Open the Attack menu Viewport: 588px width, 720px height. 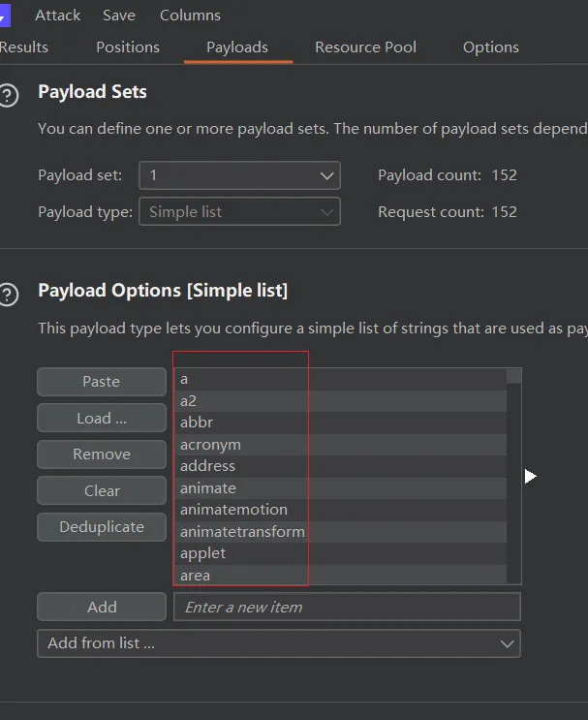(57, 16)
